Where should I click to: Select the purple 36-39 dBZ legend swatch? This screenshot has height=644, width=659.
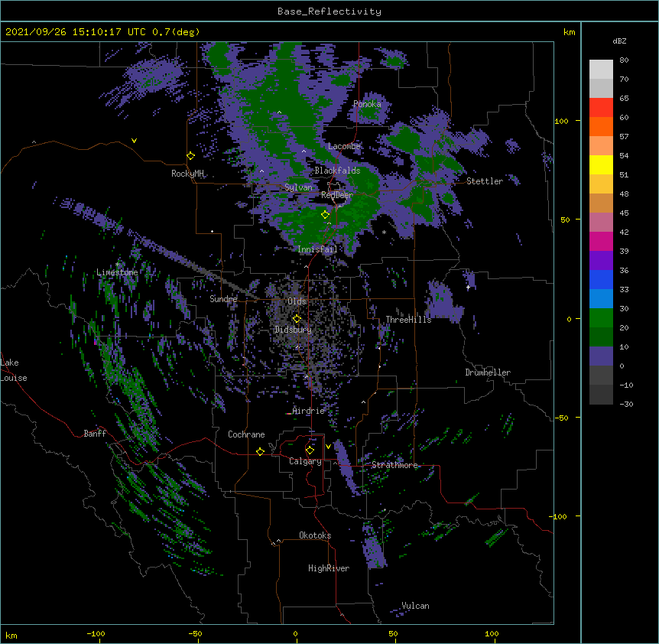pyautogui.click(x=601, y=261)
